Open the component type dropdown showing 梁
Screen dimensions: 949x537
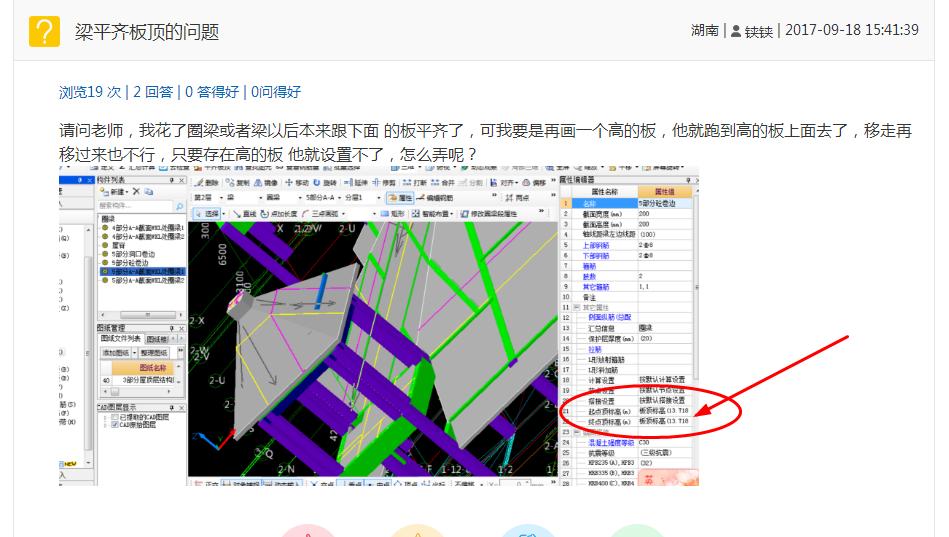(x=243, y=198)
